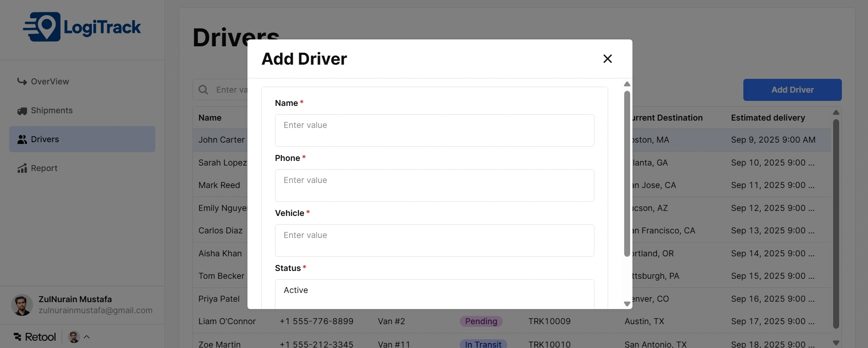Select the Priya Patel row
868x348 pixels.
(x=219, y=299)
